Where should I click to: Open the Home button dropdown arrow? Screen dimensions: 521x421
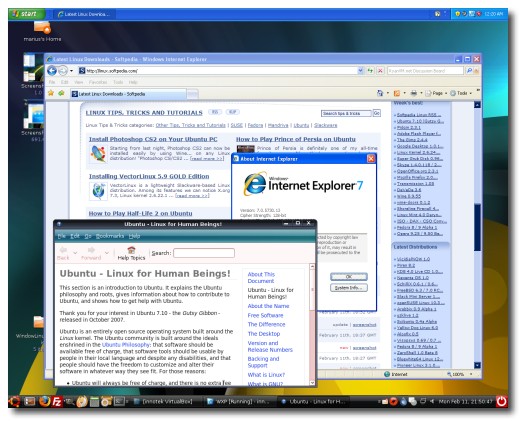coord(388,93)
